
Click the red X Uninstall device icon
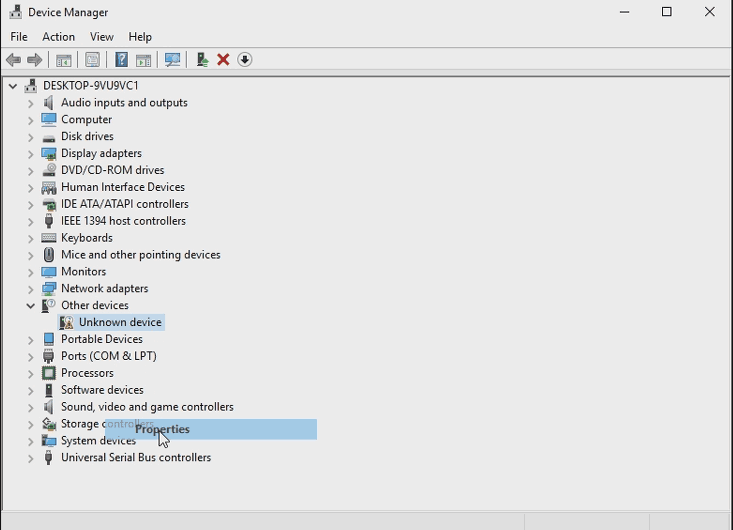click(223, 60)
